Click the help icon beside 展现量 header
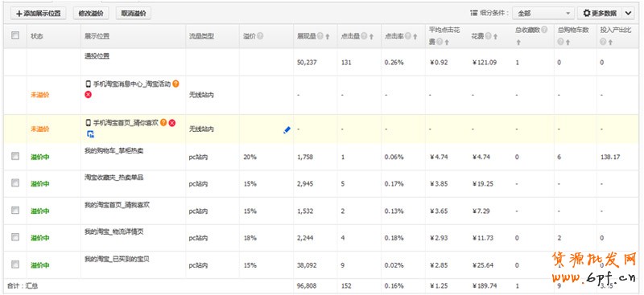 320,36
